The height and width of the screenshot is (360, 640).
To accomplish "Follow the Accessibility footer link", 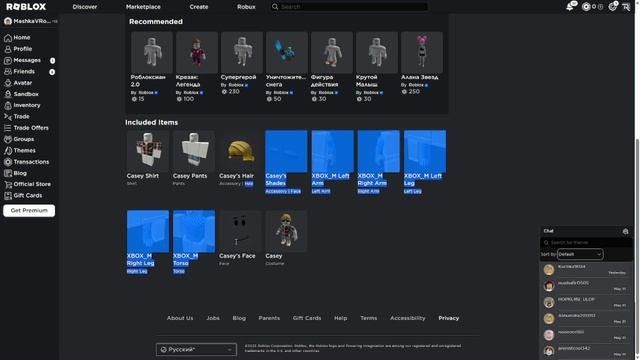I will [408, 318].
